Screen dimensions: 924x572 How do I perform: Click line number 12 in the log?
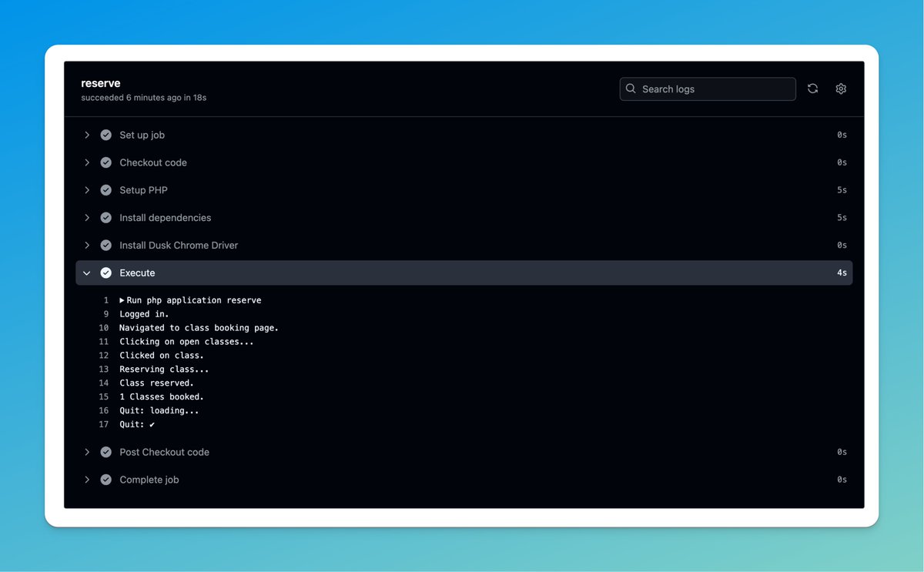point(104,356)
